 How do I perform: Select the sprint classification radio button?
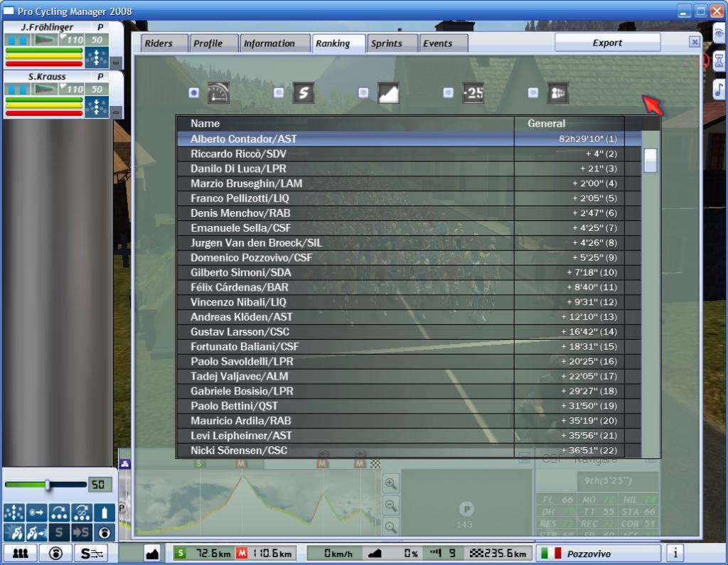point(279,92)
